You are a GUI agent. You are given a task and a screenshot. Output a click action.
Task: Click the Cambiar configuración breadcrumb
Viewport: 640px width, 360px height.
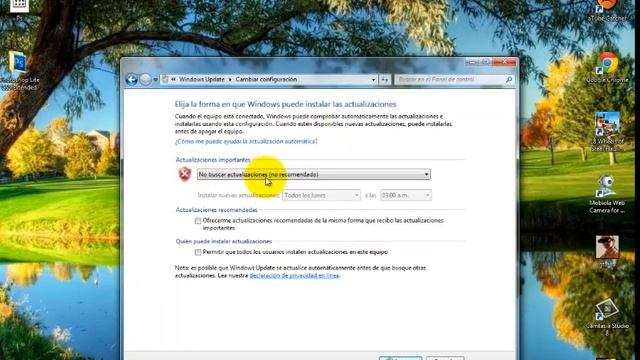click(x=266, y=79)
